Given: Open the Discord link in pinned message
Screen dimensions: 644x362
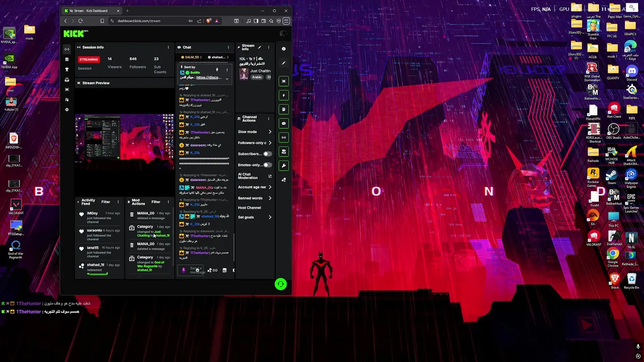Looking at the screenshot, I should pyautogui.click(x=208, y=77).
